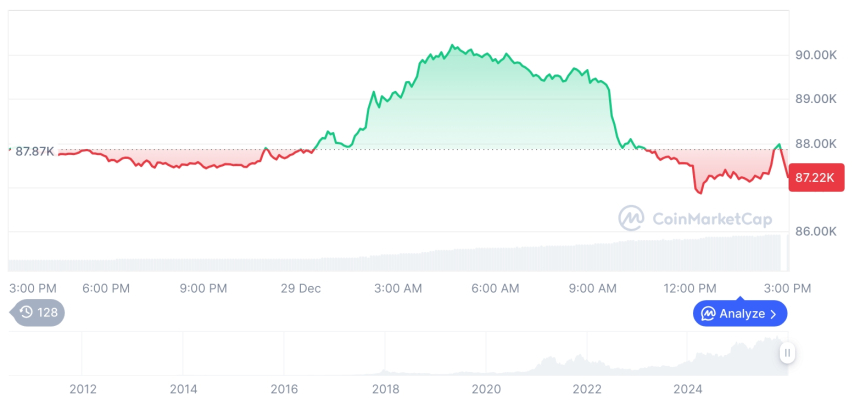860x401 pixels.
Task: Click the 86.00K price axis label
Action: pyautogui.click(x=815, y=231)
